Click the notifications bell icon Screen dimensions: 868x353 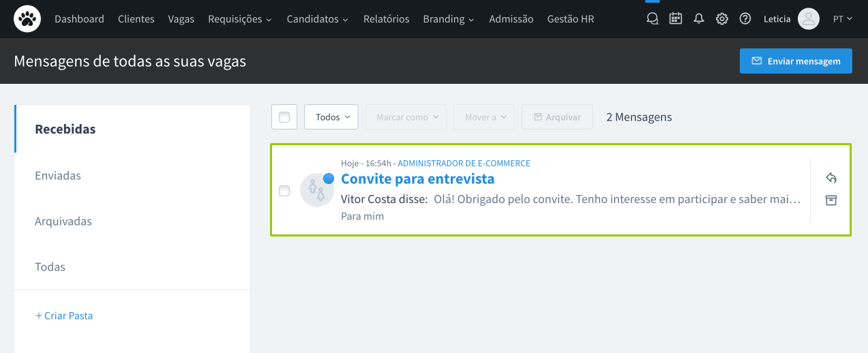point(699,19)
